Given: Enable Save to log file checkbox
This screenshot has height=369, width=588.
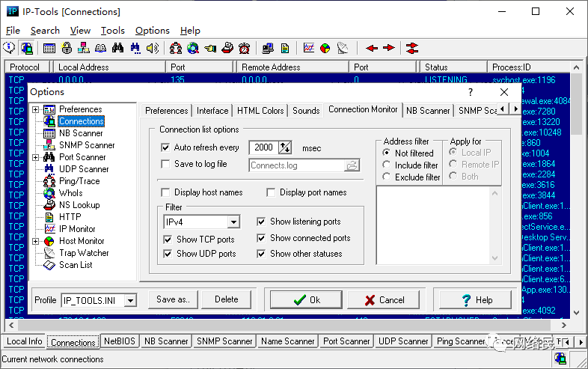Looking at the screenshot, I should [x=165, y=164].
